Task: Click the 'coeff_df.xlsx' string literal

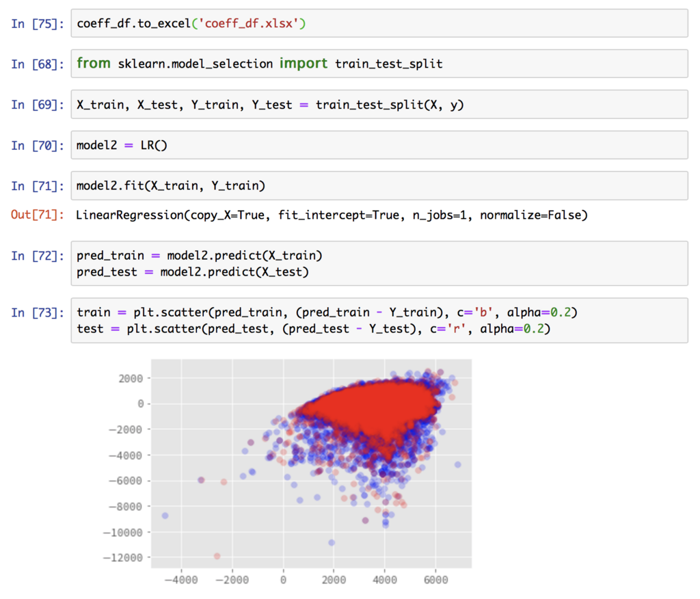Action: pos(249,23)
